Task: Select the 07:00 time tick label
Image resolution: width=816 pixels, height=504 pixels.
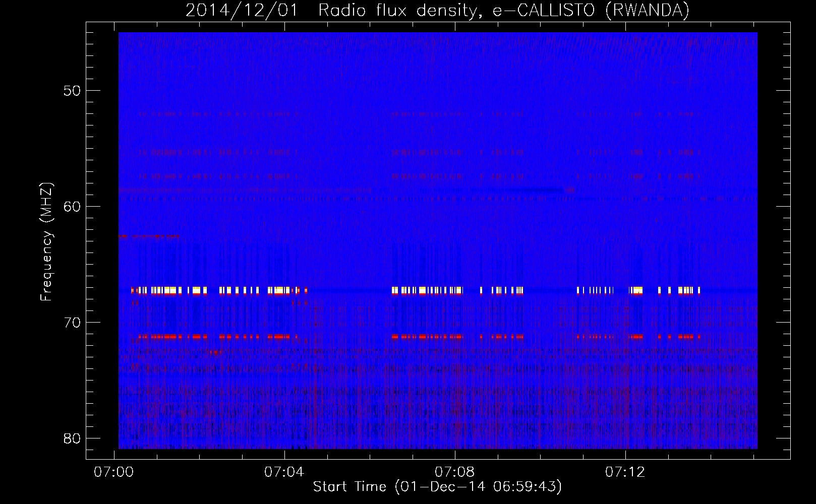Action: click(x=114, y=472)
